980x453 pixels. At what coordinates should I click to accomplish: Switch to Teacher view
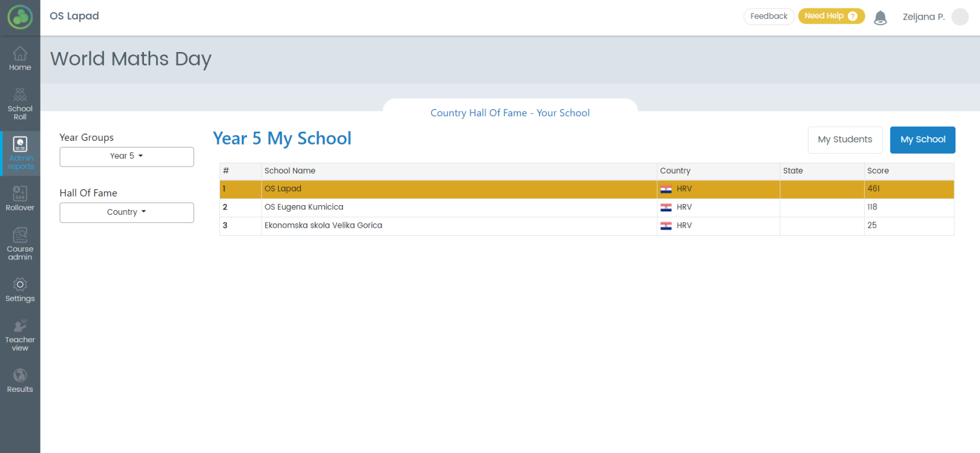20,335
